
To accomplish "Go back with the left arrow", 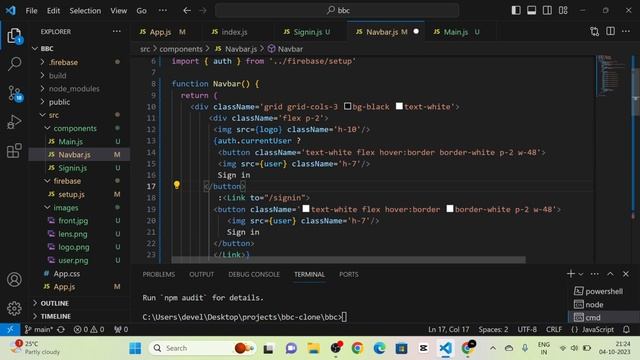I will point(187,11).
